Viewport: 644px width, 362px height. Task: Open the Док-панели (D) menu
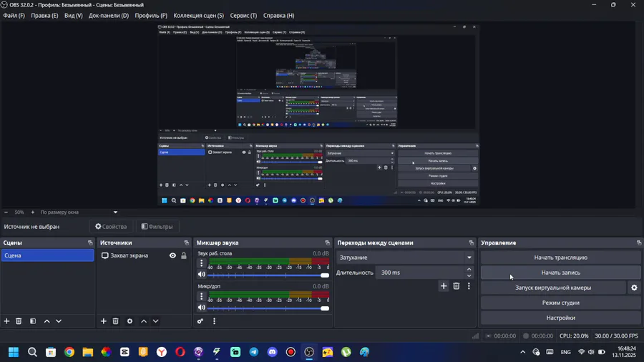(109, 16)
